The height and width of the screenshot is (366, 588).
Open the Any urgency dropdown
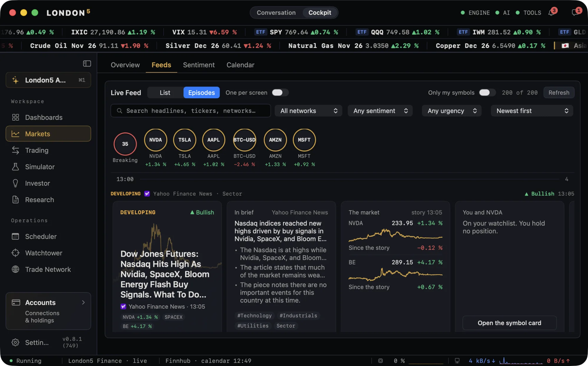(452, 111)
